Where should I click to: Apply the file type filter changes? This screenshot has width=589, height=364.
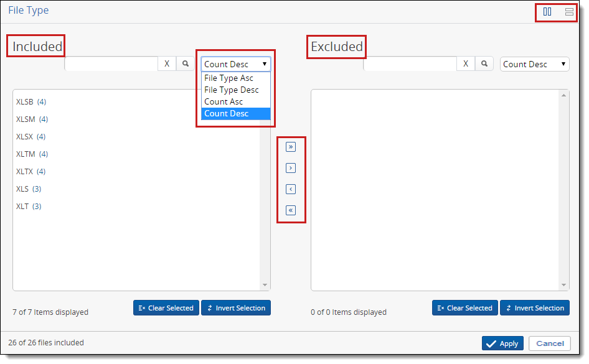point(502,343)
